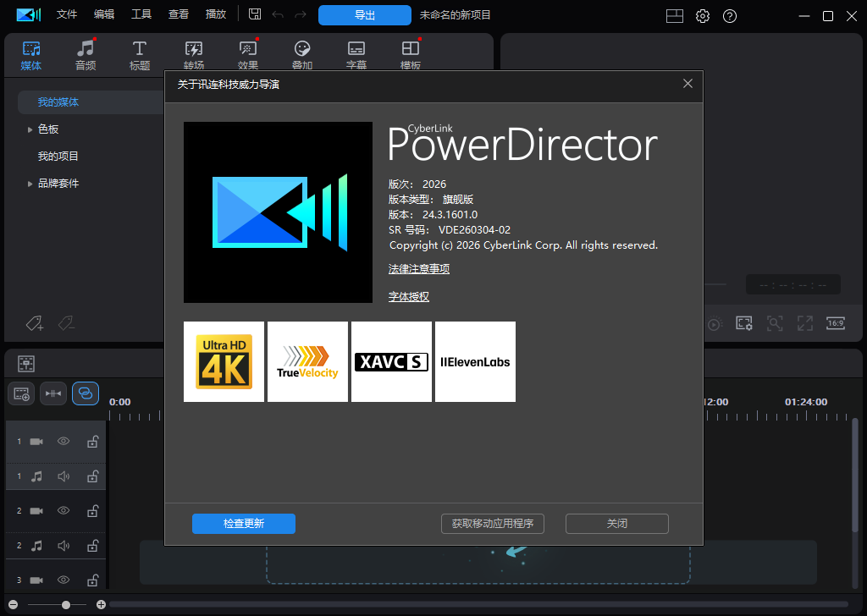The height and width of the screenshot is (616, 867).
Task: Expand the 品牌套件 tree item
Action: point(30,184)
